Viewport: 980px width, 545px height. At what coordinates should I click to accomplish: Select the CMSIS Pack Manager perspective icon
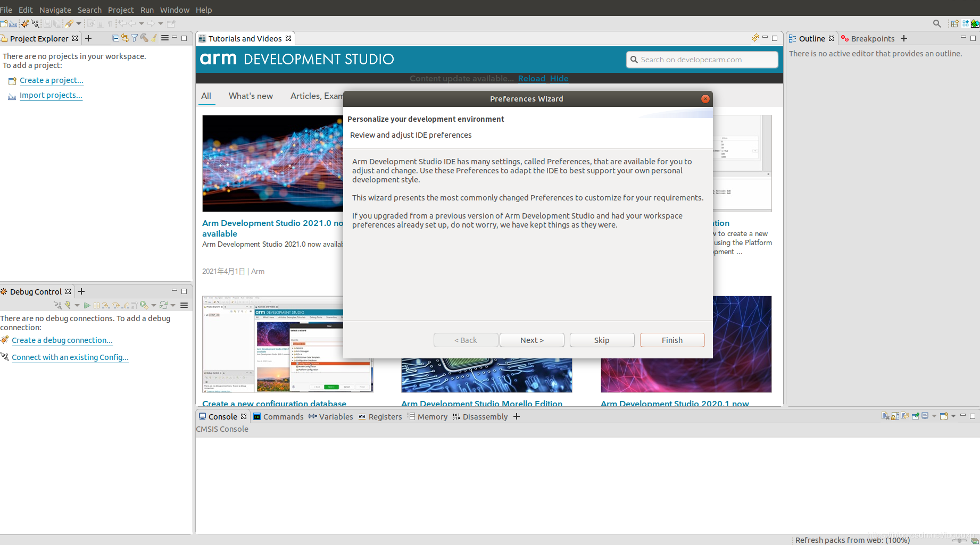pyautogui.click(x=975, y=23)
